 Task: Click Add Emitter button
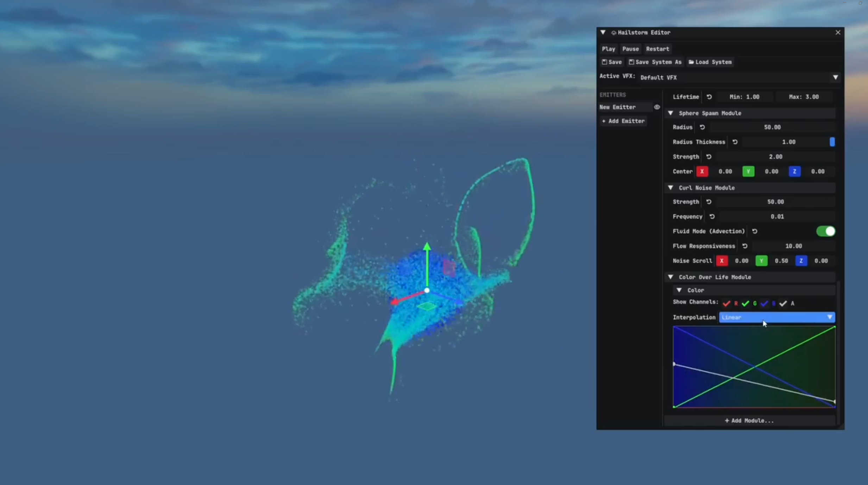tap(623, 121)
